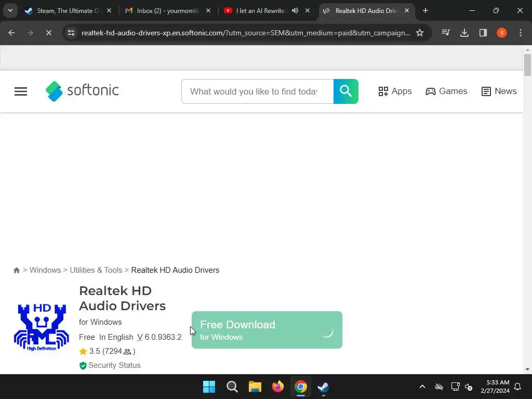Screen dimensions: 532x399
Task: Open the Windows breadcrumb link
Action: tap(45, 270)
